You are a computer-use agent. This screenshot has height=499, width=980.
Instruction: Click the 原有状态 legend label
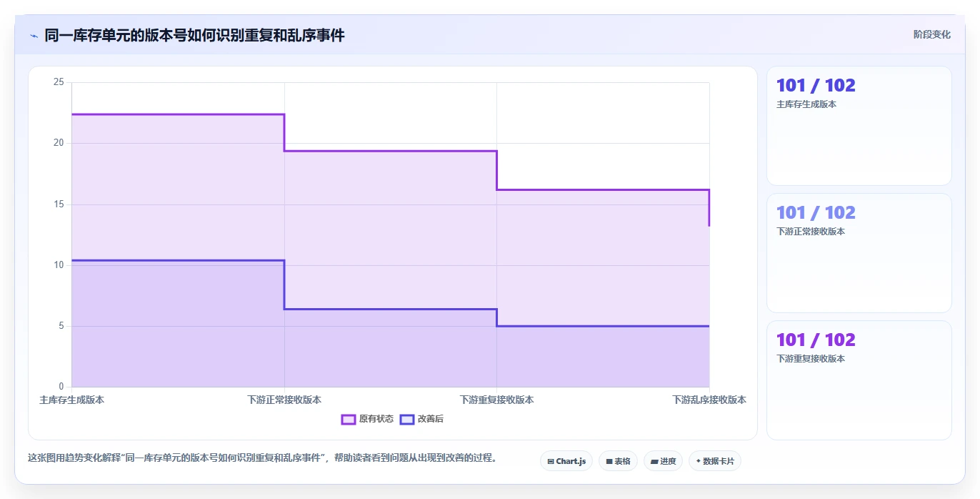[376, 419]
